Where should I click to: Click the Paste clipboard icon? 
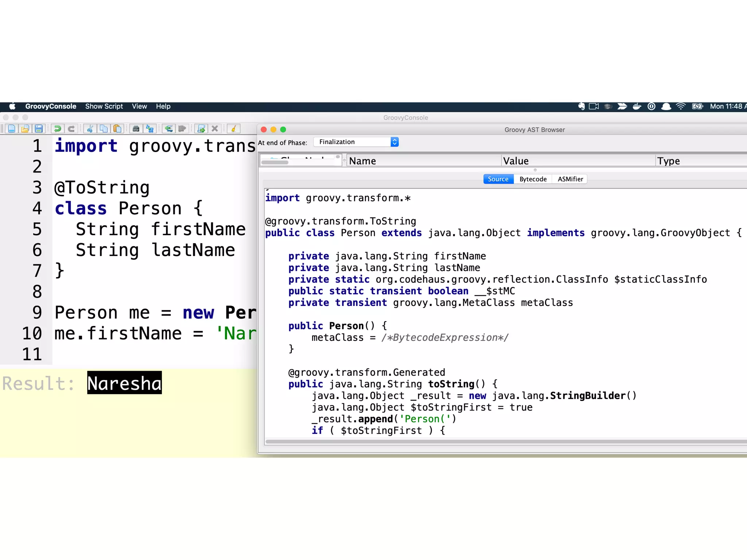tap(117, 129)
